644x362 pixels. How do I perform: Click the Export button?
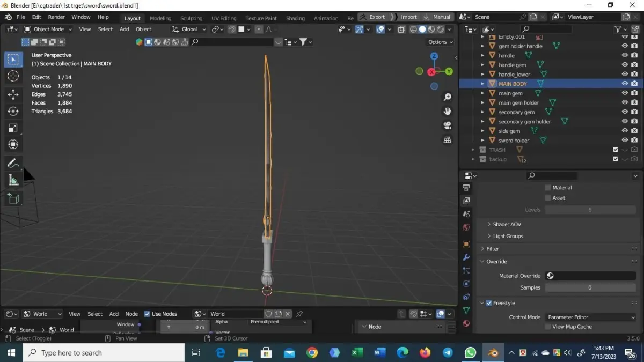click(x=372, y=17)
